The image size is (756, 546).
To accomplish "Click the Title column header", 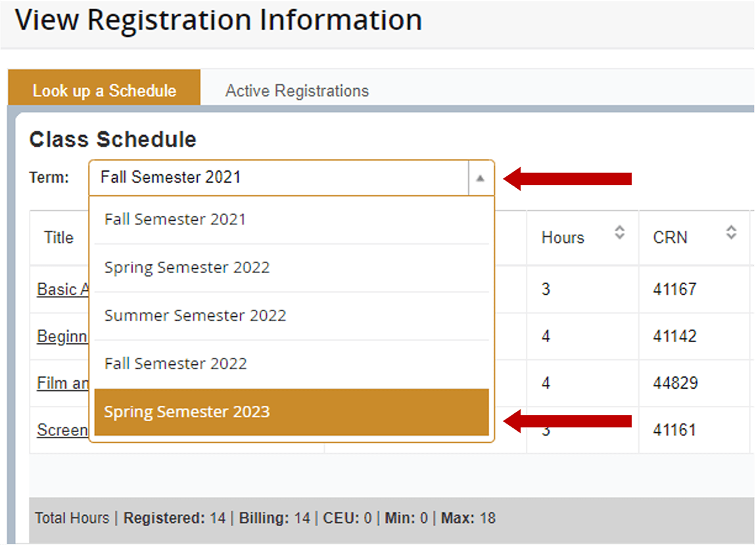I will (59, 237).
